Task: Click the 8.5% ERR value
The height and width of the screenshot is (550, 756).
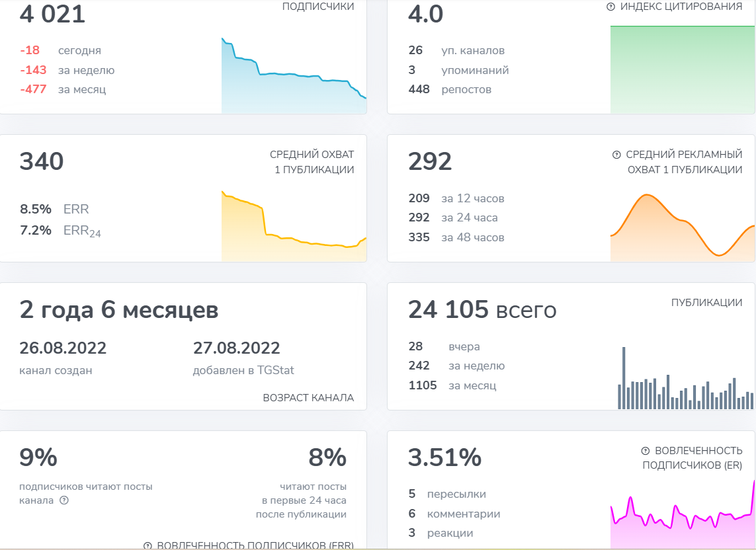Action: click(x=35, y=208)
